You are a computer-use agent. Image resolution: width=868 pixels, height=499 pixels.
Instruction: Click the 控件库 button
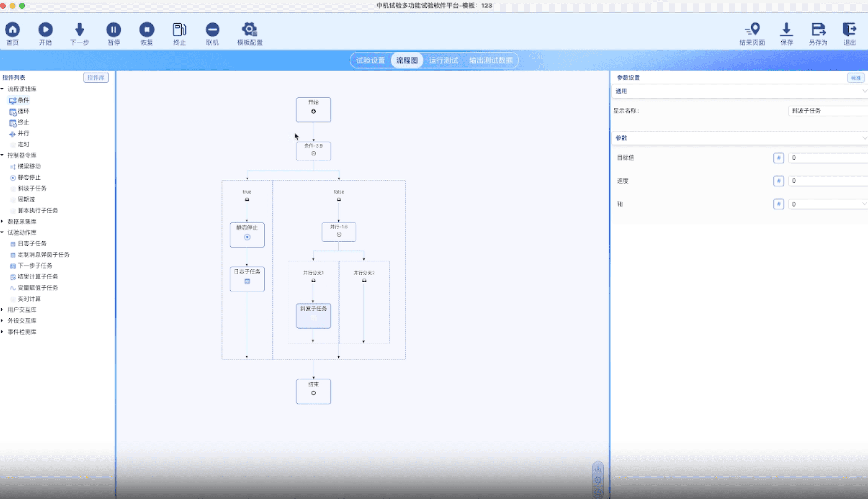click(x=96, y=77)
